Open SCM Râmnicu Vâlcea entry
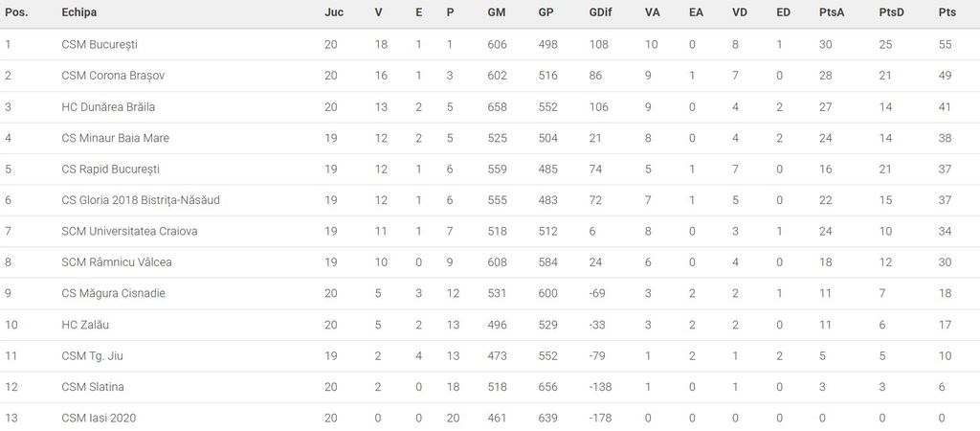The height and width of the screenshot is (431, 980). point(117,262)
